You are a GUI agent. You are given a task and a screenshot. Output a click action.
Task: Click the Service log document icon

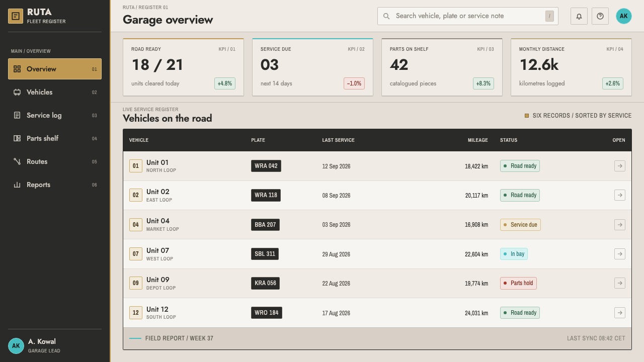coord(17,115)
